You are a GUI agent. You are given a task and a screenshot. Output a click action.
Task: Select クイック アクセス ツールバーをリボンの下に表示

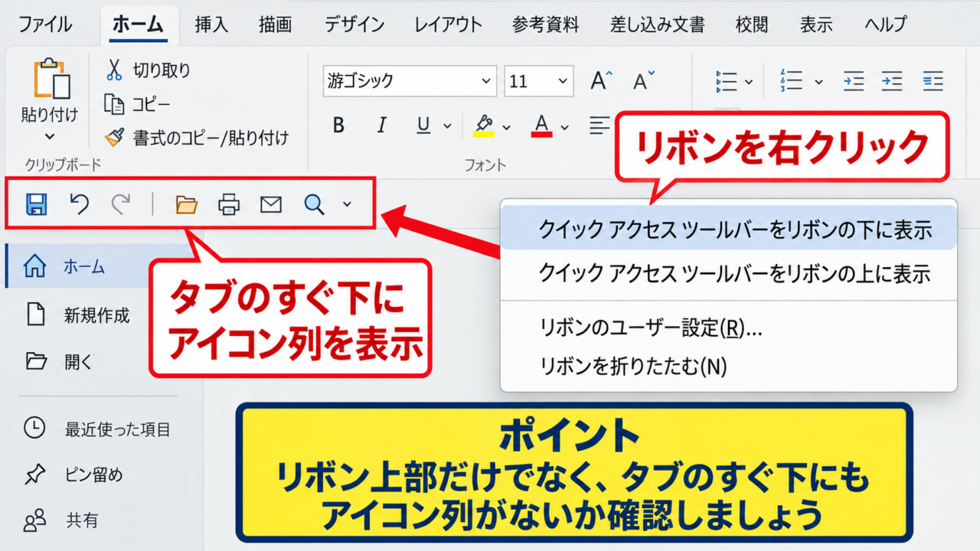pyautogui.click(x=729, y=229)
